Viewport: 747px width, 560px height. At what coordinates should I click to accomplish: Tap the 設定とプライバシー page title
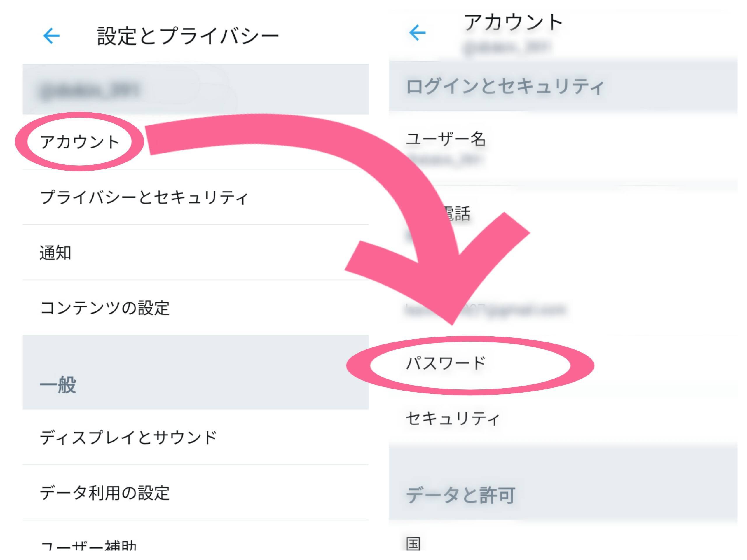click(x=188, y=36)
